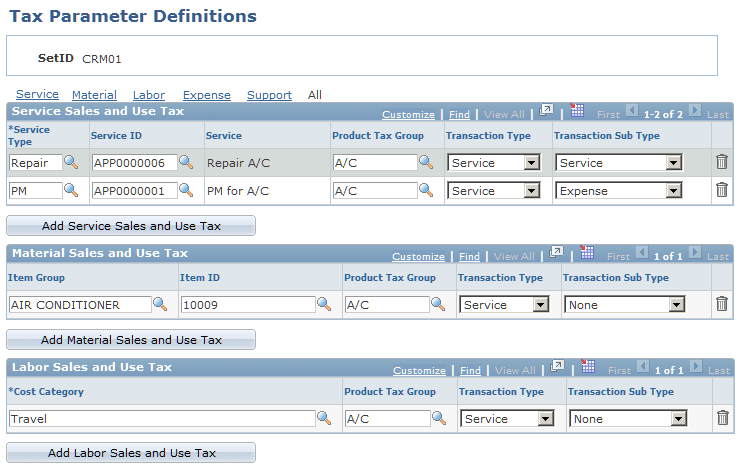
Task: Open lookup for Repair service type
Action: 71,162
